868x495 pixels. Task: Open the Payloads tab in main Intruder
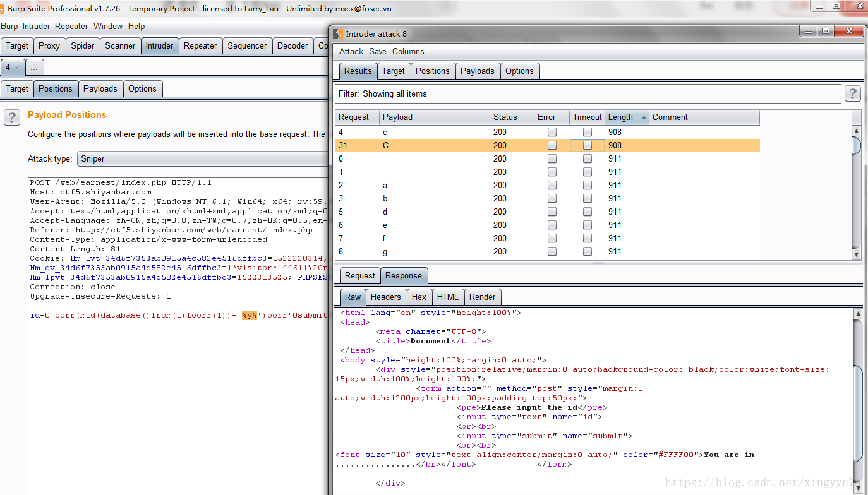[100, 88]
